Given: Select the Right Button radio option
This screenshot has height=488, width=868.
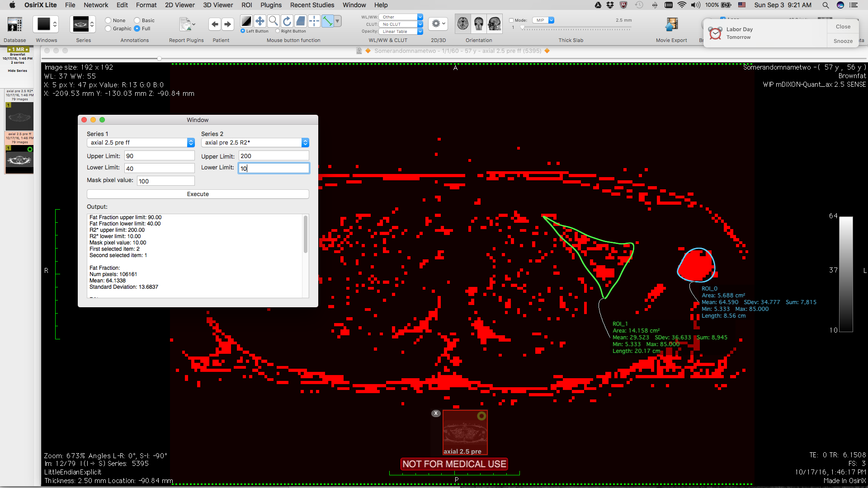Looking at the screenshot, I should click(278, 31).
